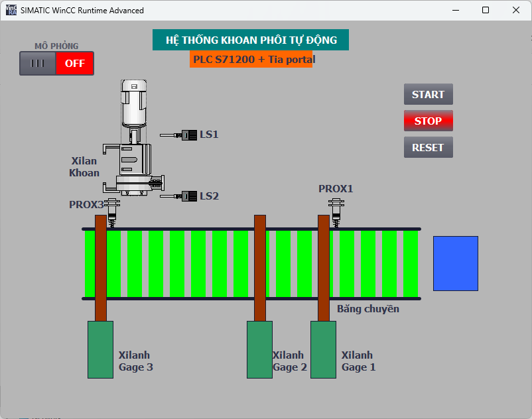This screenshot has width=532, height=419.
Task: Click the drill cylinder body graphic
Action: [x=134, y=170]
